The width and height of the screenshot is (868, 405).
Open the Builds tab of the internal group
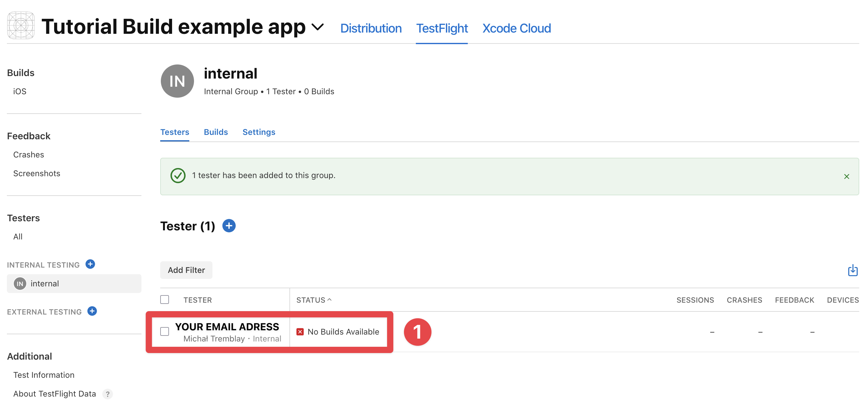216,132
